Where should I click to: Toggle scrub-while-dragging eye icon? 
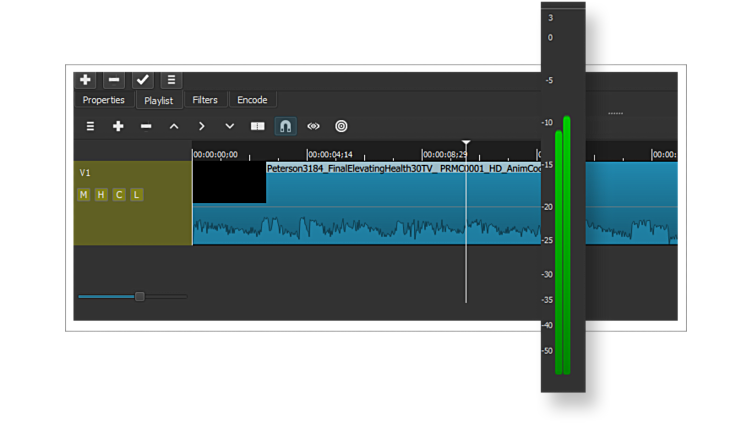(x=313, y=127)
